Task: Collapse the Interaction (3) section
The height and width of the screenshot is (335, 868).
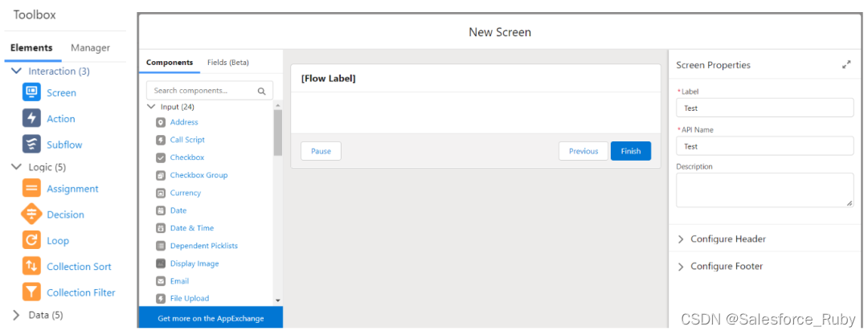Action: [17, 71]
